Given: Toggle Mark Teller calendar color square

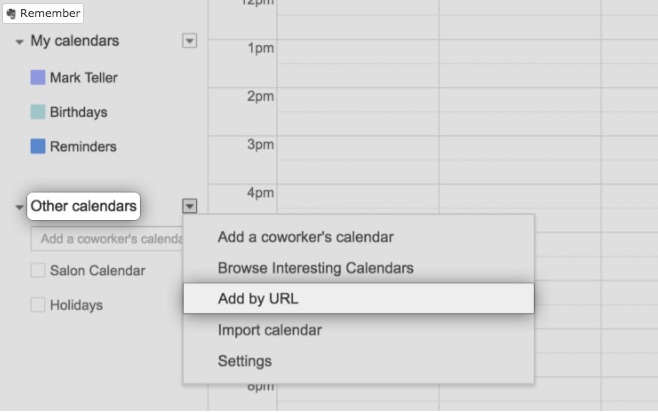Looking at the screenshot, I should tap(38, 78).
